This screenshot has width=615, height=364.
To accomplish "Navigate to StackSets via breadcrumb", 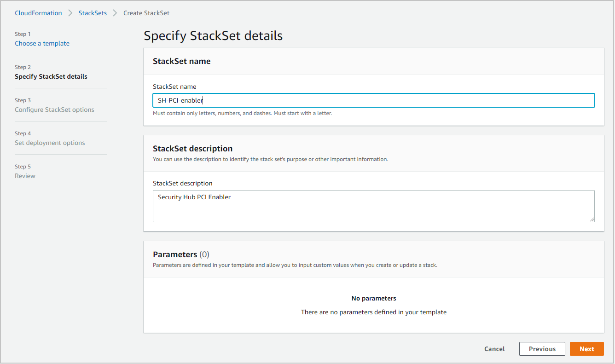I will point(93,13).
